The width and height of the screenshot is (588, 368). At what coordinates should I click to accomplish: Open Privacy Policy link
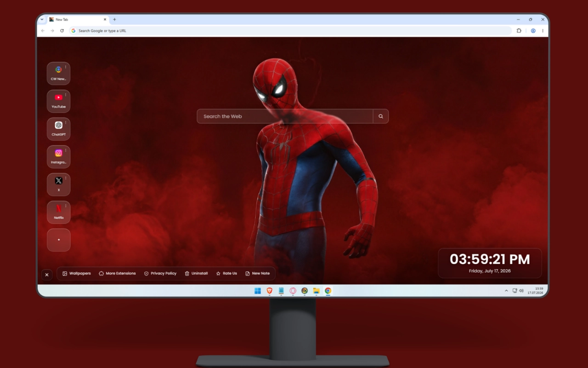(160, 273)
